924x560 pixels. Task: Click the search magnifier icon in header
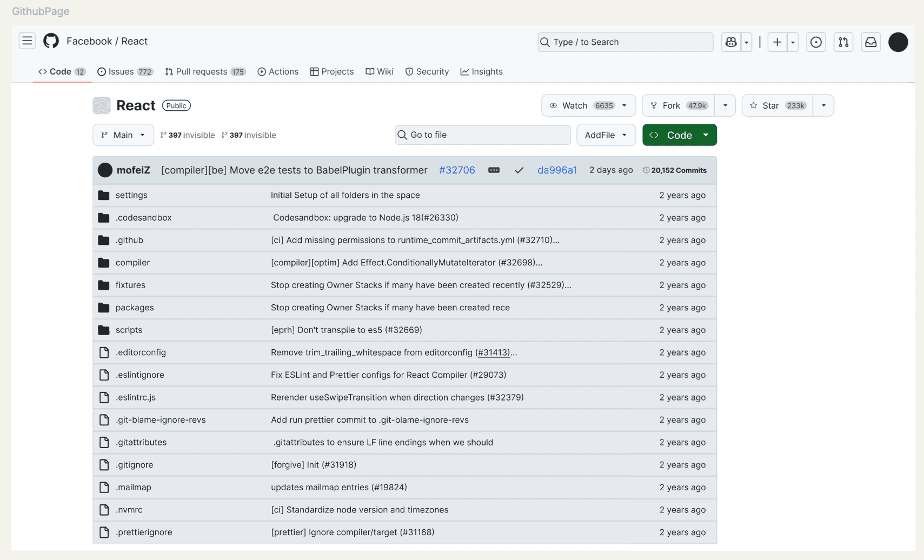pos(545,42)
